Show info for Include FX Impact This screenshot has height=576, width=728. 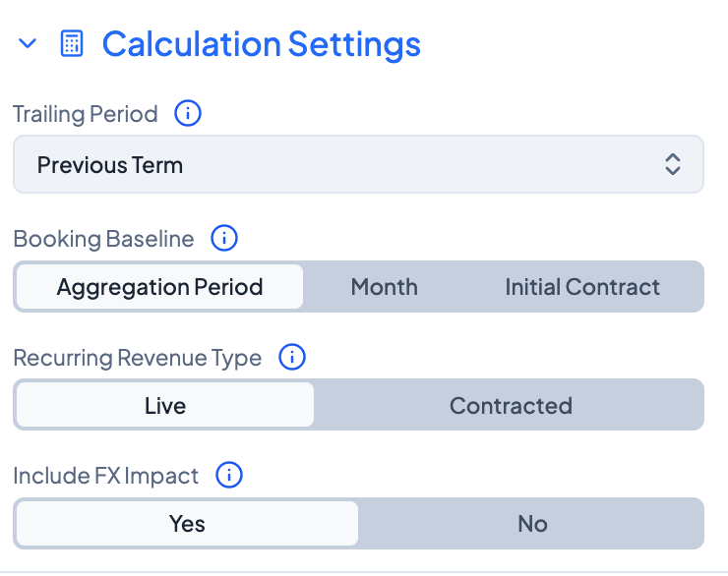coord(229,476)
